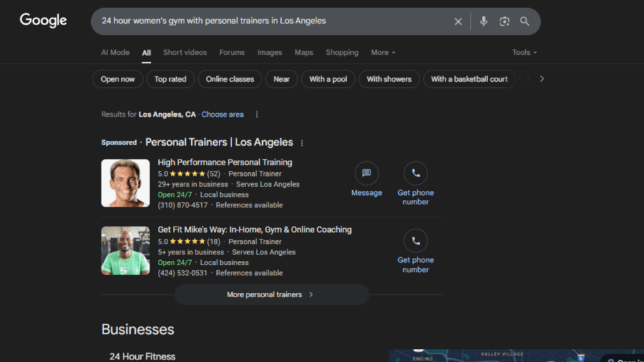
Task: Open High Performance Personal Training listing
Action: click(x=225, y=163)
